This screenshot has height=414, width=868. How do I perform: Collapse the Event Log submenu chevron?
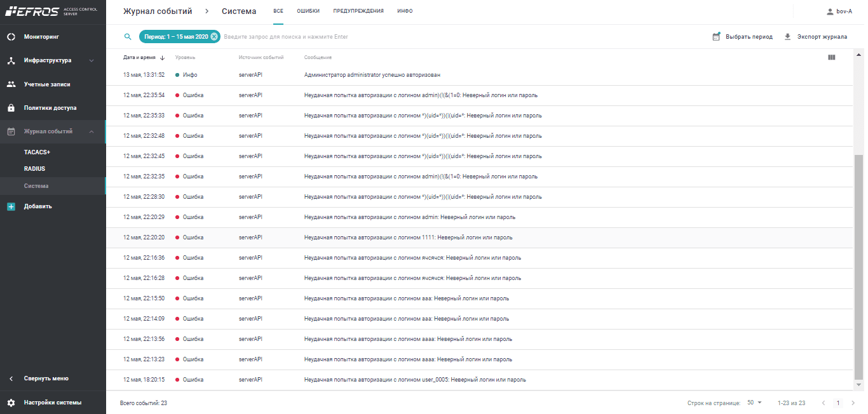92,131
